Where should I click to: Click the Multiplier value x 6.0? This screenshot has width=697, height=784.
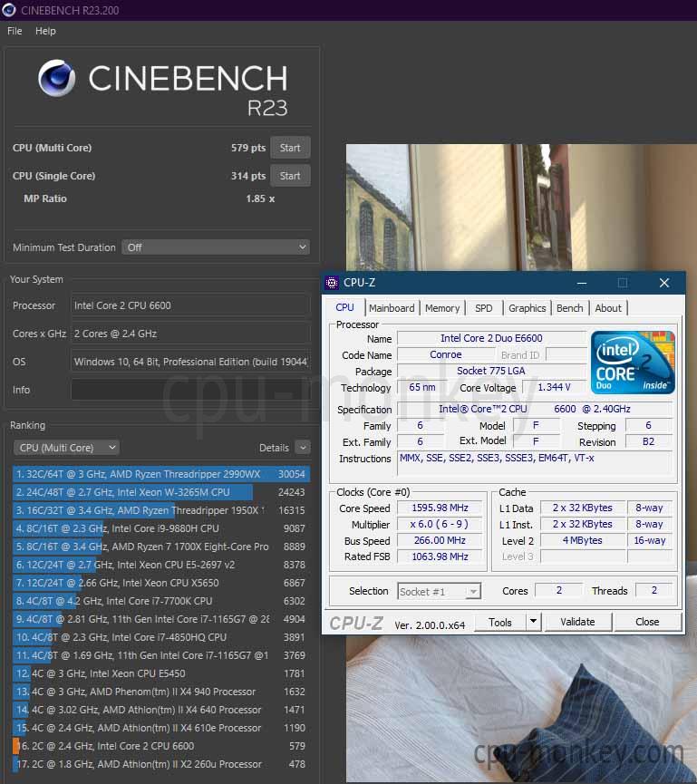point(440,524)
